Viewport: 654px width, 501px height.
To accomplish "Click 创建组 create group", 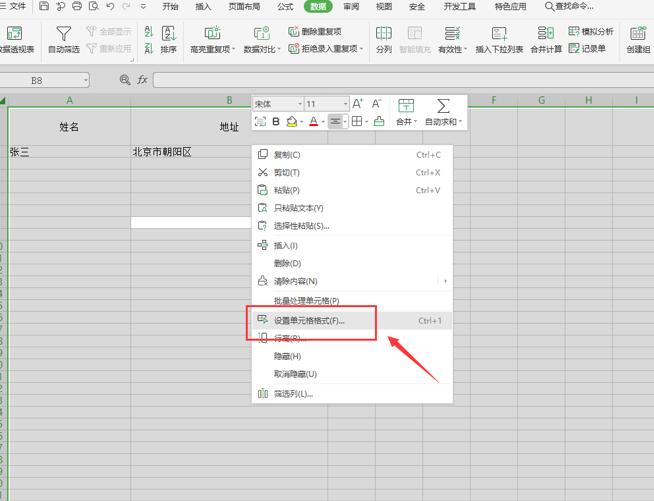I will click(x=638, y=40).
